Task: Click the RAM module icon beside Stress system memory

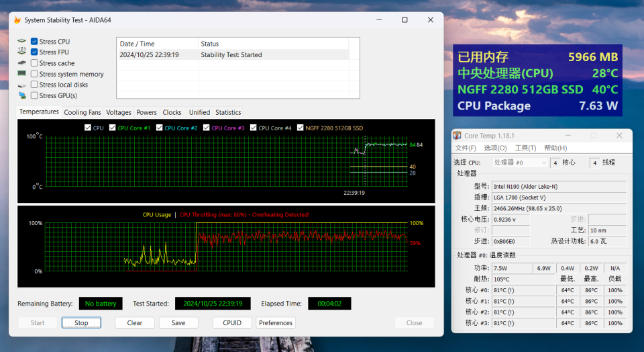Action: tap(21, 73)
